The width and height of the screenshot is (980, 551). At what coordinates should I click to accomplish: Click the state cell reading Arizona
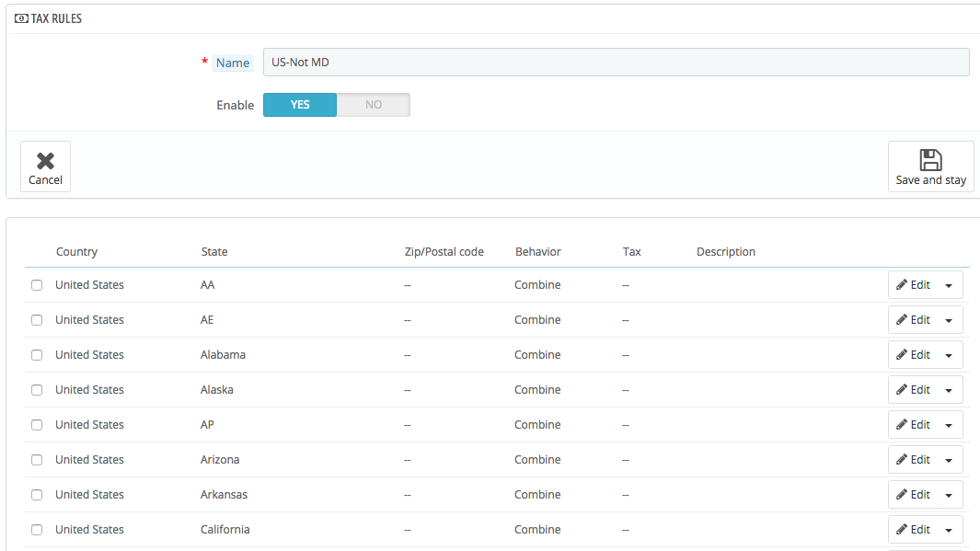coord(220,460)
